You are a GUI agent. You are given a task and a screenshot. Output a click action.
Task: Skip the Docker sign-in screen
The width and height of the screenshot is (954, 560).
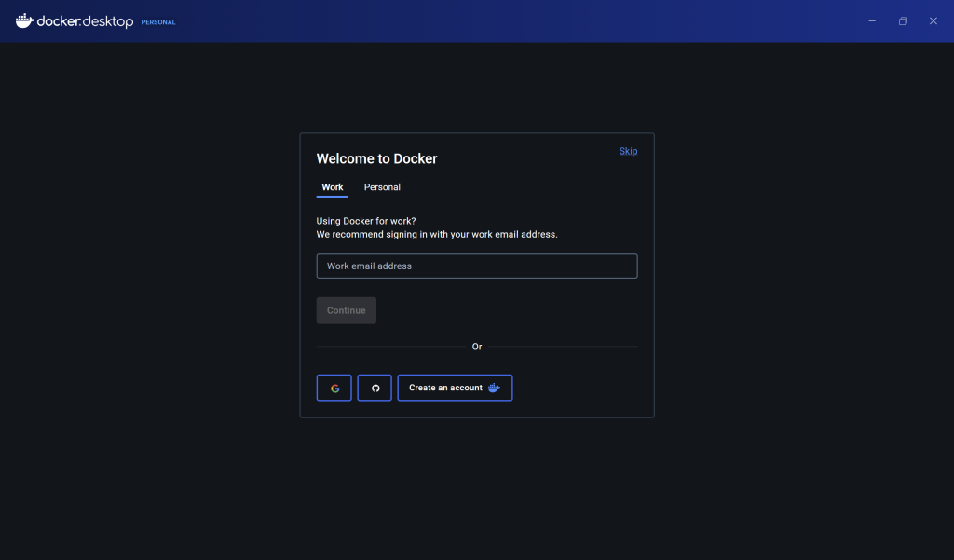coord(629,151)
